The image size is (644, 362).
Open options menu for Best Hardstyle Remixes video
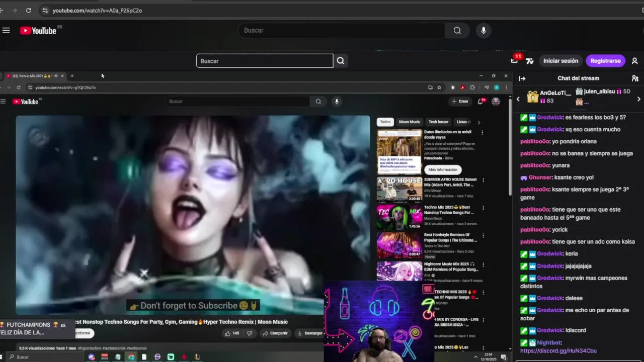[x=483, y=235]
